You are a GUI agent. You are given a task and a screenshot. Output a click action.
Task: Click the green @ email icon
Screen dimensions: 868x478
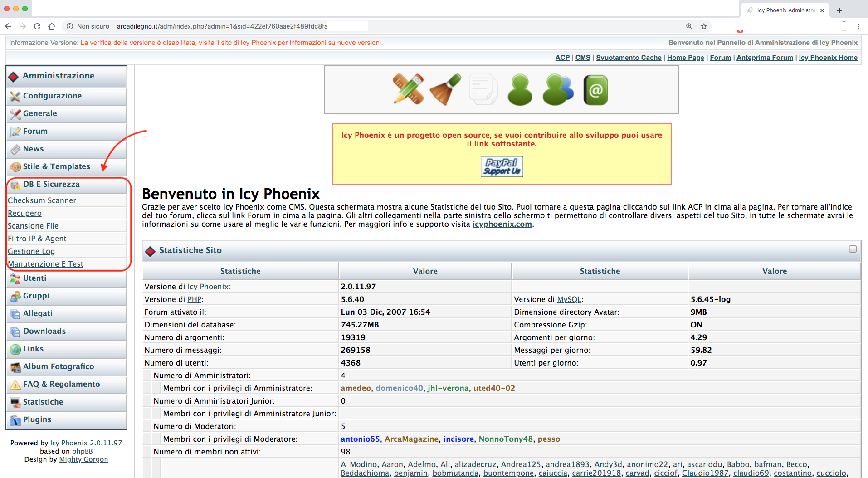point(595,90)
